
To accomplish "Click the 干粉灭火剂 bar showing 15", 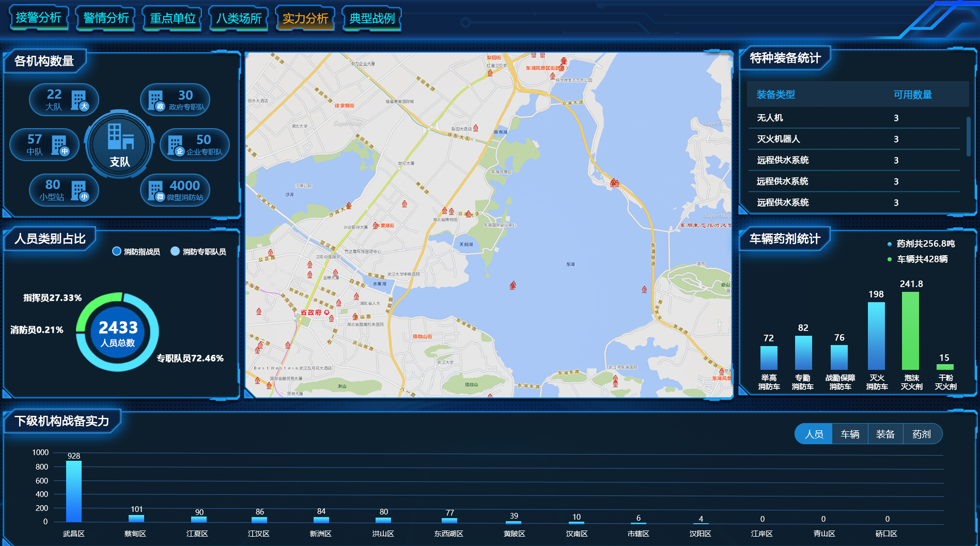I will tap(945, 367).
